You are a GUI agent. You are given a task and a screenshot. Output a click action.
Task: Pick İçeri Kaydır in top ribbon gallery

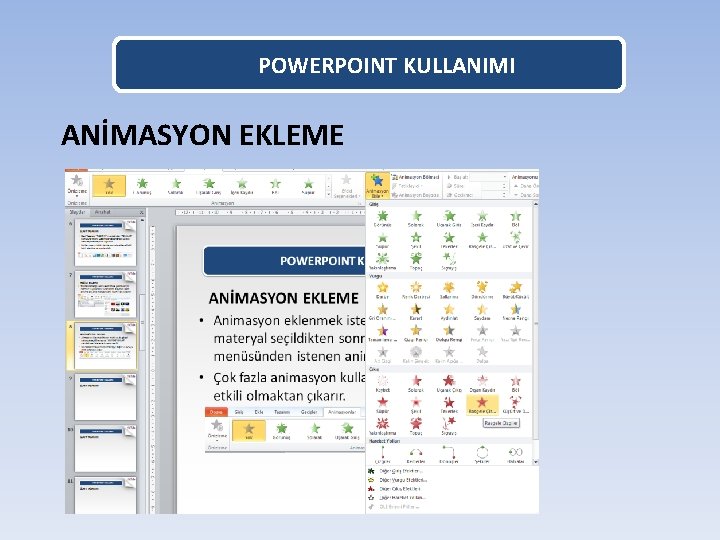pos(242,186)
